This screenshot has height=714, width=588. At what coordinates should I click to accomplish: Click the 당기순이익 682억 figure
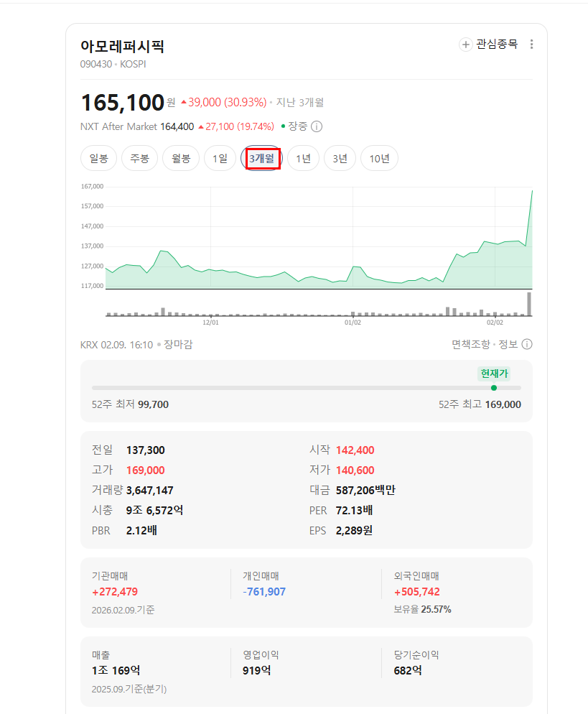pyautogui.click(x=408, y=671)
